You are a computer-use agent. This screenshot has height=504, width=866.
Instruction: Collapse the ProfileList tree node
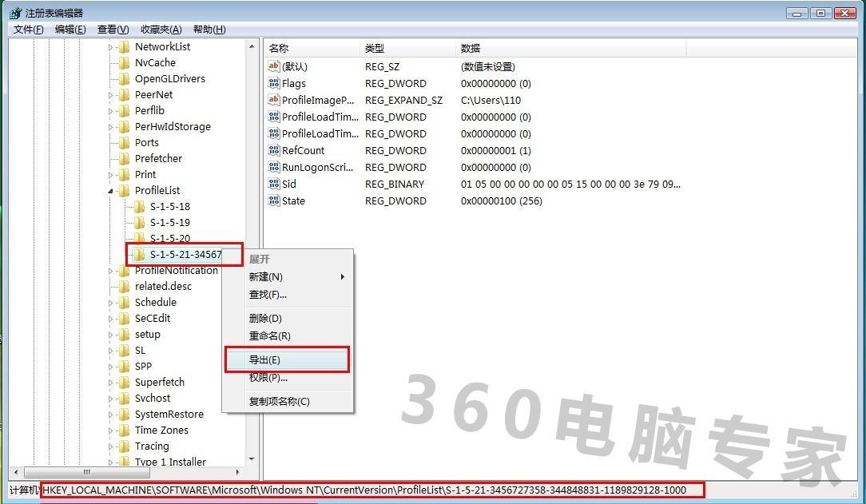pyautogui.click(x=110, y=190)
